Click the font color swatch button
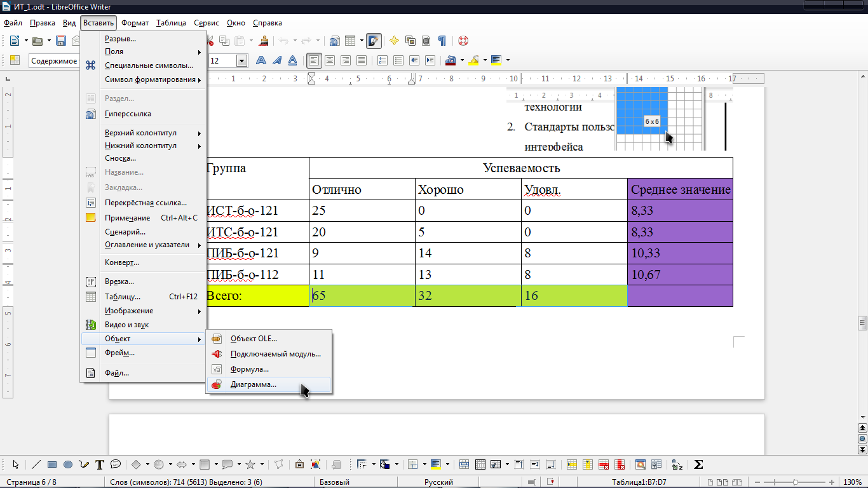Screen dimensions: 868x488 point(451,60)
